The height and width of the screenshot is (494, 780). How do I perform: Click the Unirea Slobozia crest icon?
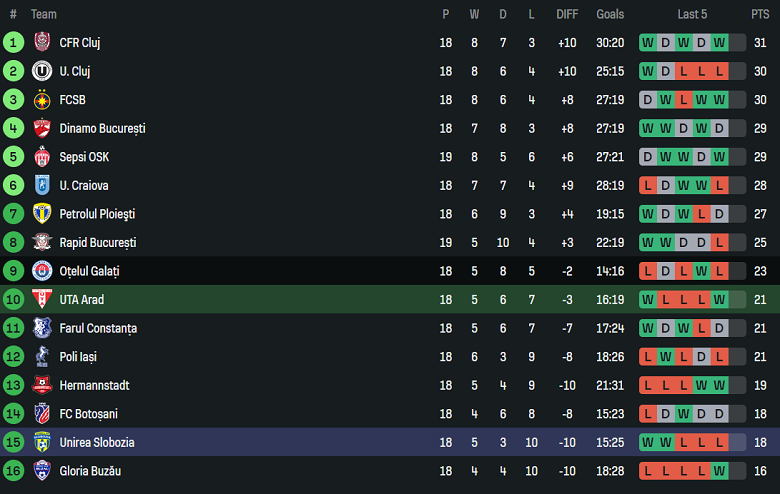point(42,442)
